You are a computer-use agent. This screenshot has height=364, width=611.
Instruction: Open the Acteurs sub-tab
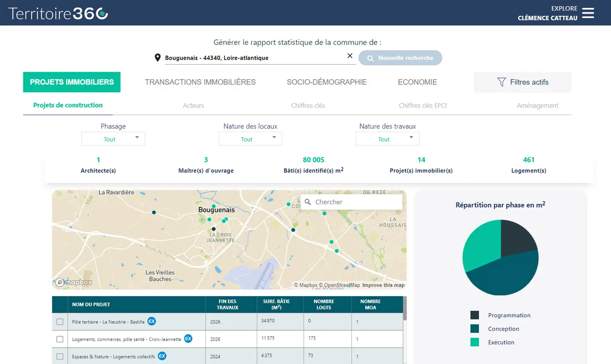tap(194, 106)
